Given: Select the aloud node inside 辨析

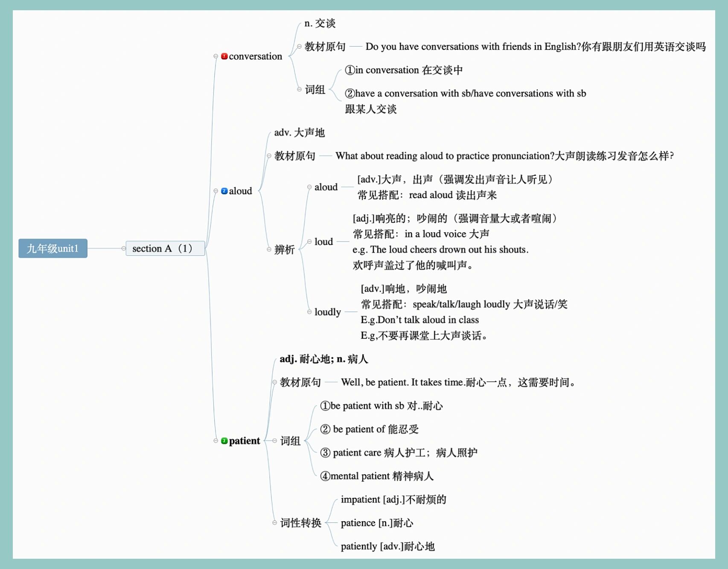Looking at the screenshot, I should tap(326, 187).
